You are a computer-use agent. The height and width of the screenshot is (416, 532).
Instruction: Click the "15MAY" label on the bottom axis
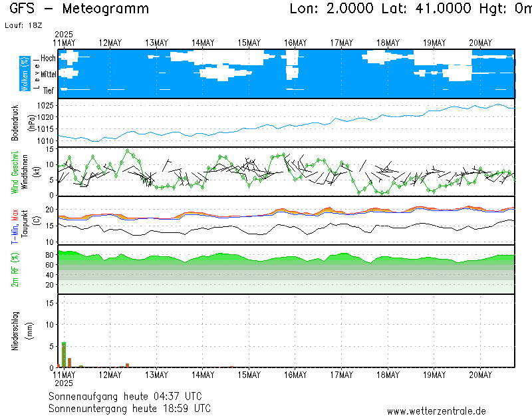click(x=249, y=375)
